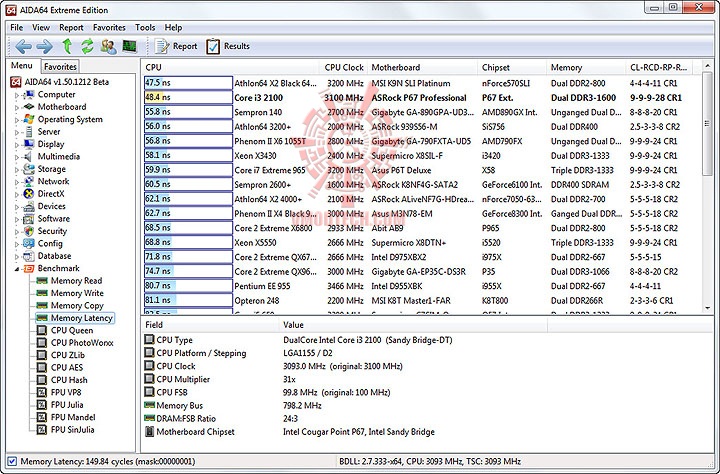Click the results list scroll-down arrow
Screen dimensions: 720x474
click(x=708, y=308)
